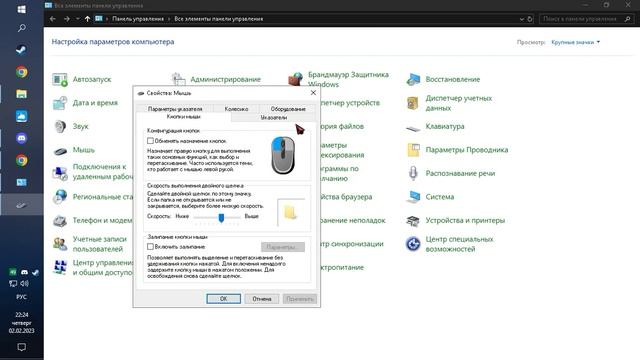Switch to Колесико tab
The height and width of the screenshot is (360, 640).
236,109
